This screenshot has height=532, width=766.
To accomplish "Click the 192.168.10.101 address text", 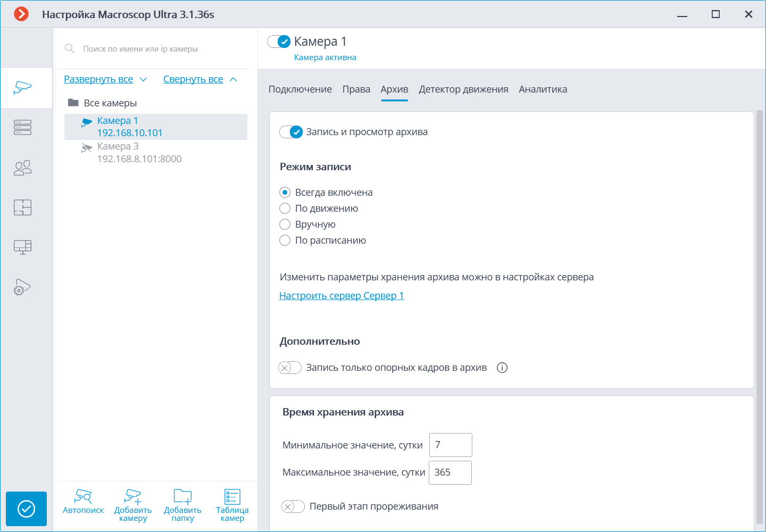I will coord(130,133).
